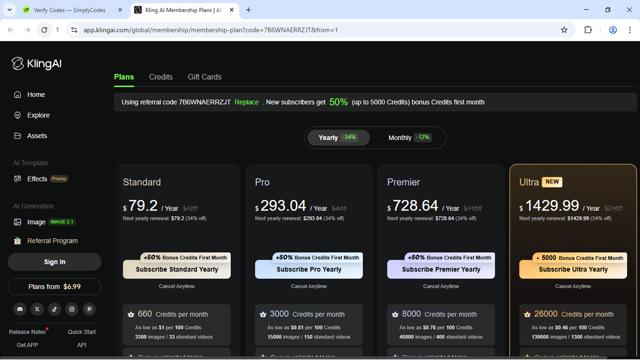Image resolution: width=640 pixels, height=360 pixels.
Task: Click the Sign In button
Action: pos(54,262)
